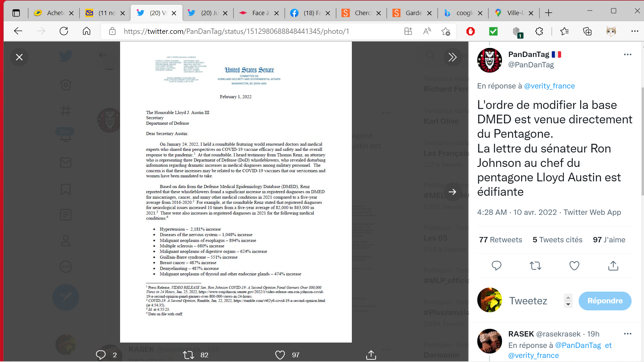Open the @verity_france mention link
The image size is (644, 362).
[549, 86]
